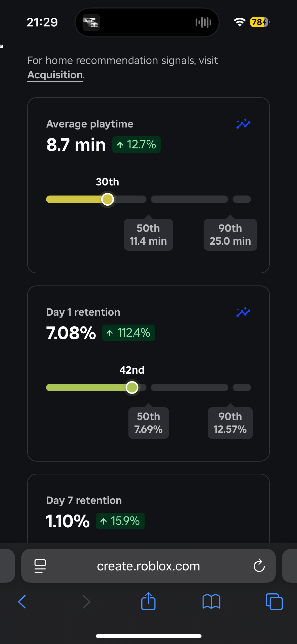This screenshot has width=297, height=644.
Task: Reload the page with refresh icon
Action: coord(259,566)
